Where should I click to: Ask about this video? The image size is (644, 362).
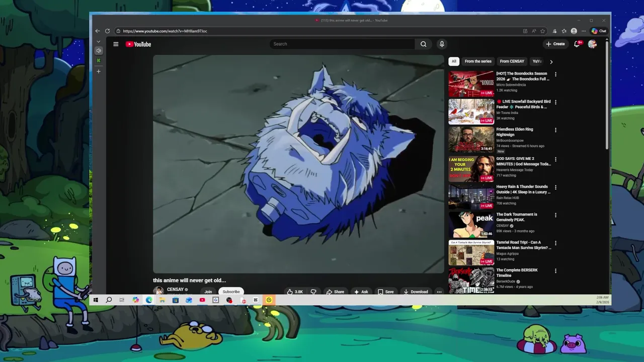(361, 292)
